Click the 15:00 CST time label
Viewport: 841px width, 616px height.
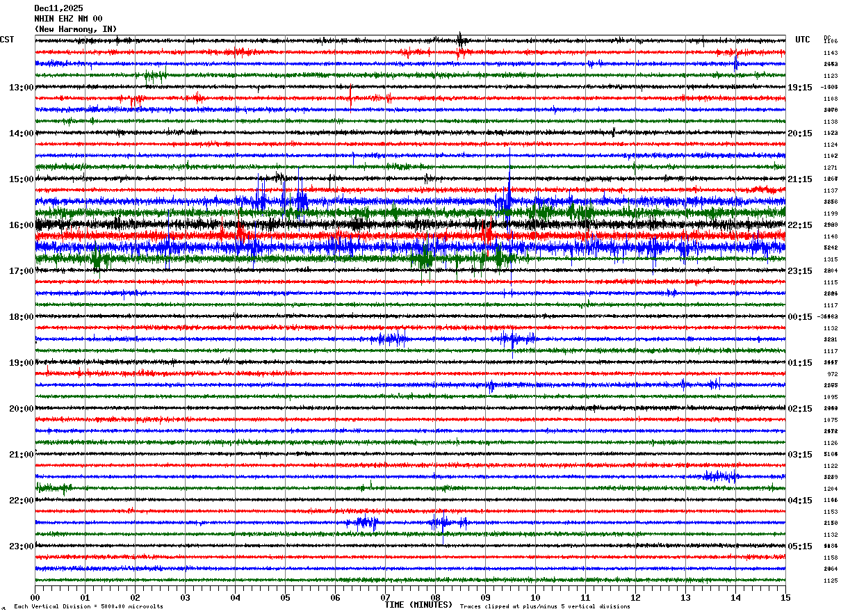pyautogui.click(x=22, y=179)
